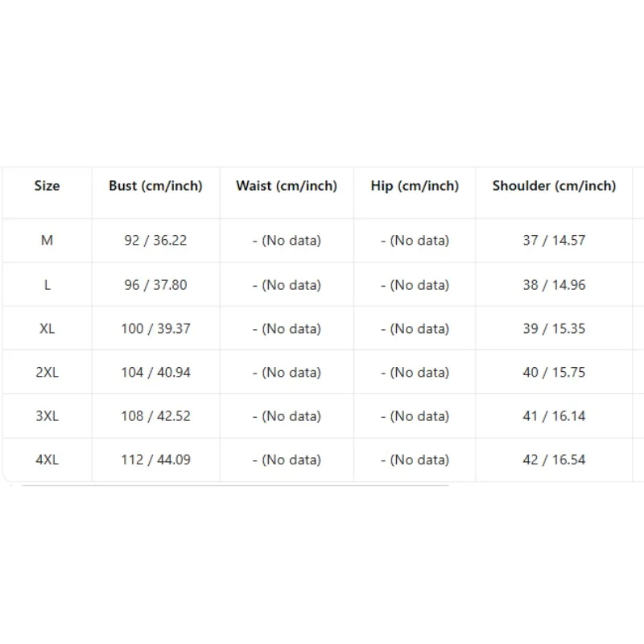Select the bust value 100 / 39.37
Image resolution: width=644 pixels, height=644 pixels.
(155, 328)
